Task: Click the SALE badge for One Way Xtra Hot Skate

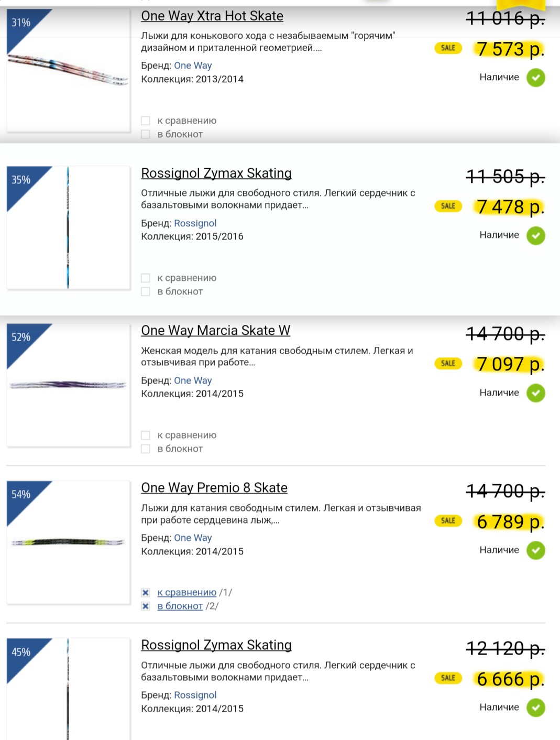Action: 448,48
